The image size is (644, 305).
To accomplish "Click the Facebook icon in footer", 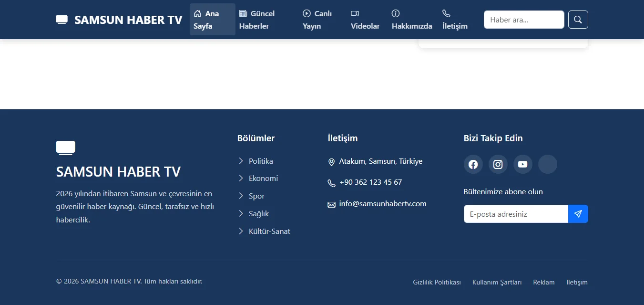I will pyautogui.click(x=473, y=164).
